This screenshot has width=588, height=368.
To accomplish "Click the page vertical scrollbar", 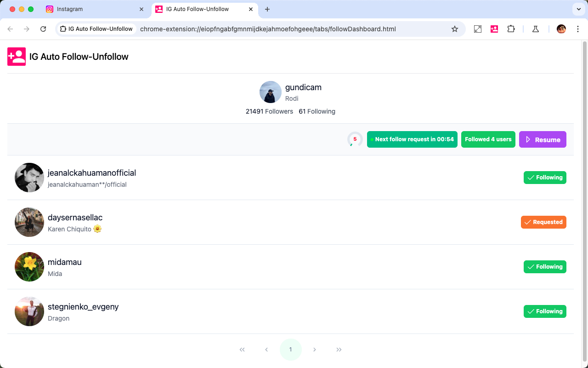I will pyautogui.click(x=585, y=202).
